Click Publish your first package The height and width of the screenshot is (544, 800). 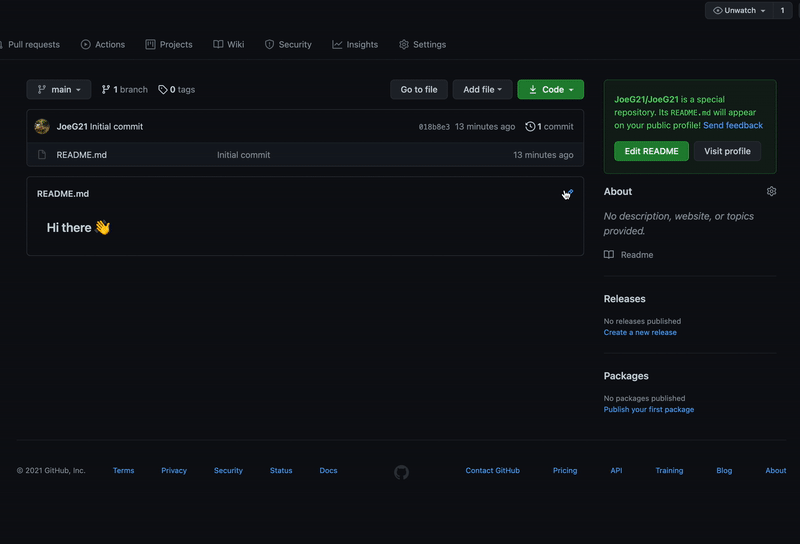pyautogui.click(x=648, y=409)
